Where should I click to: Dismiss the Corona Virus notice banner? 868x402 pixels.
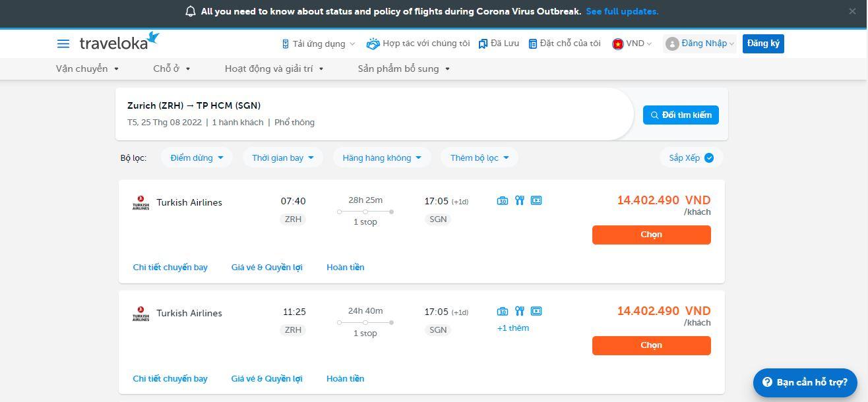tap(852, 11)
